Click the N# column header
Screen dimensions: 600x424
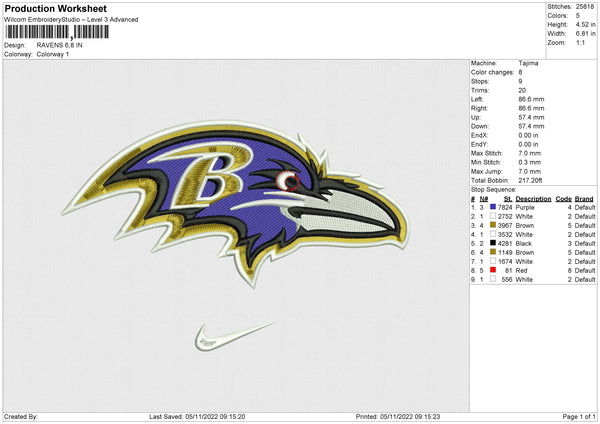484,199
